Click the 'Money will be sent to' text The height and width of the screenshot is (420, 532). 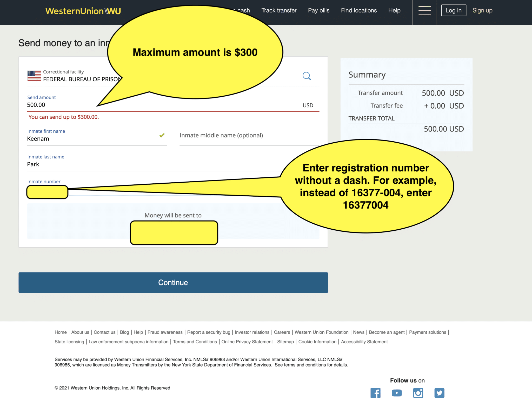pos(173,215)
